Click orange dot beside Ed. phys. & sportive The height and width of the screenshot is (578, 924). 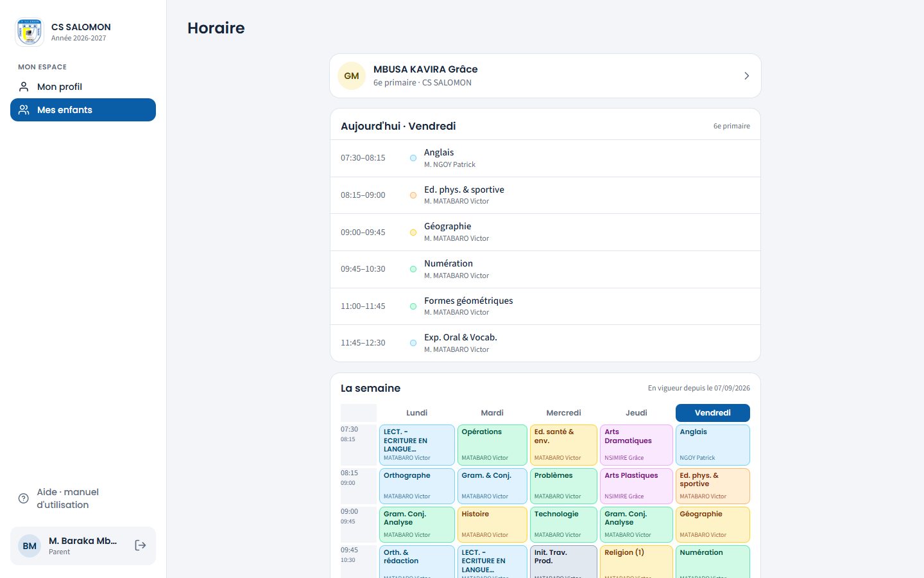(x=413, y=195)
